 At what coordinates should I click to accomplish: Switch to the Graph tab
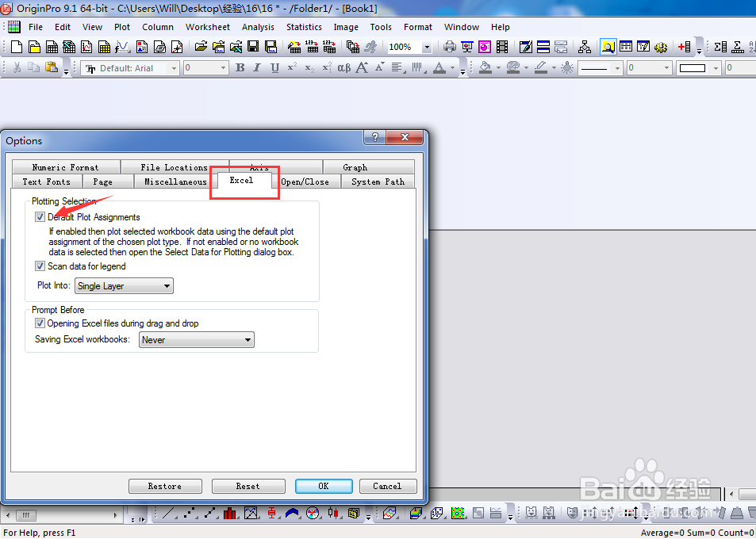[368, 167]
